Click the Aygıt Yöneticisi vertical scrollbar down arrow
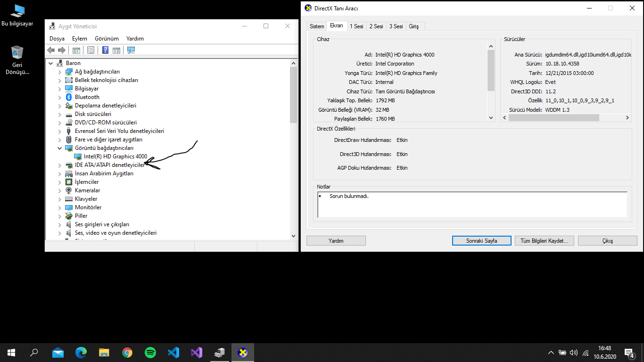This screenshot has width=644, height=362. pyautogui.click(x=293, y=236)
